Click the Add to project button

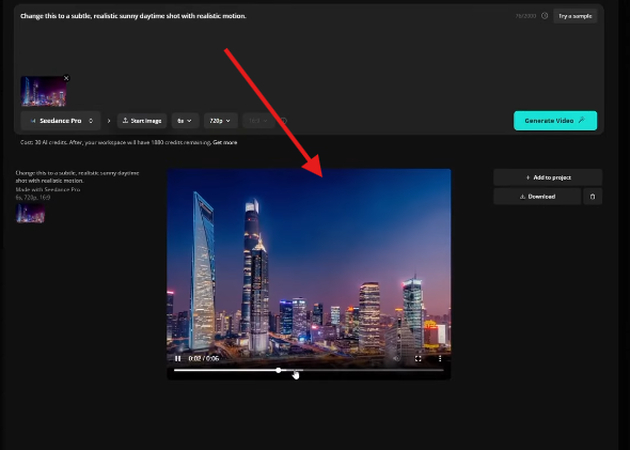[548, 177]
